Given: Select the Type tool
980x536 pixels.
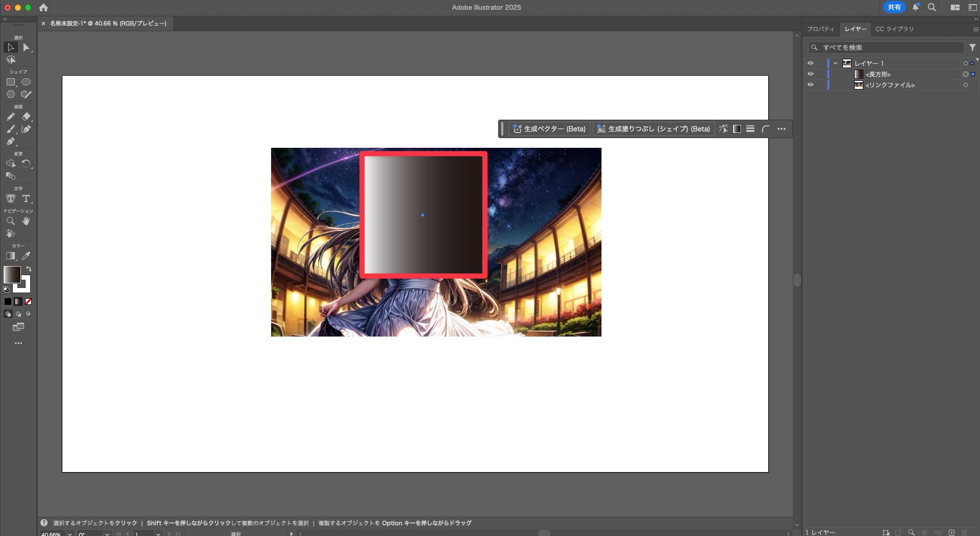Looking at the screenshot, I should (x=26, y=198).
